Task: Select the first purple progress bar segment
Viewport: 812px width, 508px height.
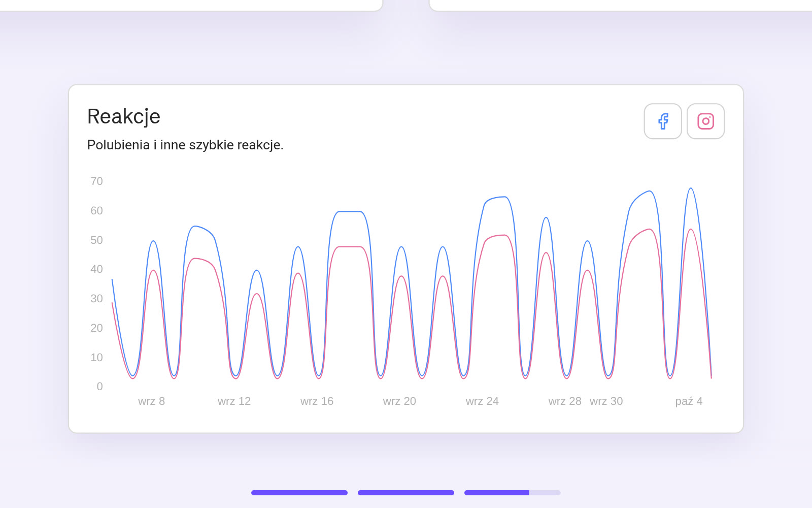Action: pyautogui.click(x=299, y=493)
